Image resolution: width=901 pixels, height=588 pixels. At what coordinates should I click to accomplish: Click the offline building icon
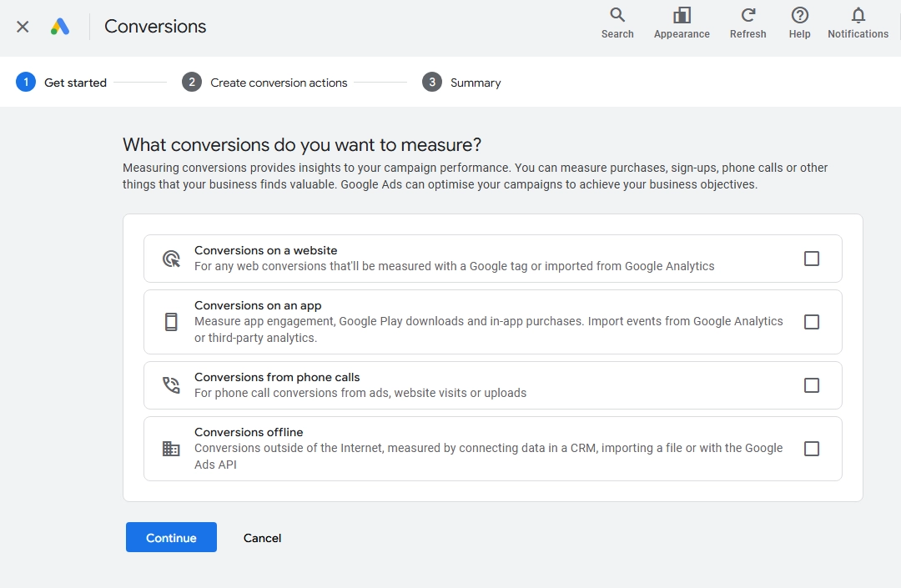(x=171, y=449)
